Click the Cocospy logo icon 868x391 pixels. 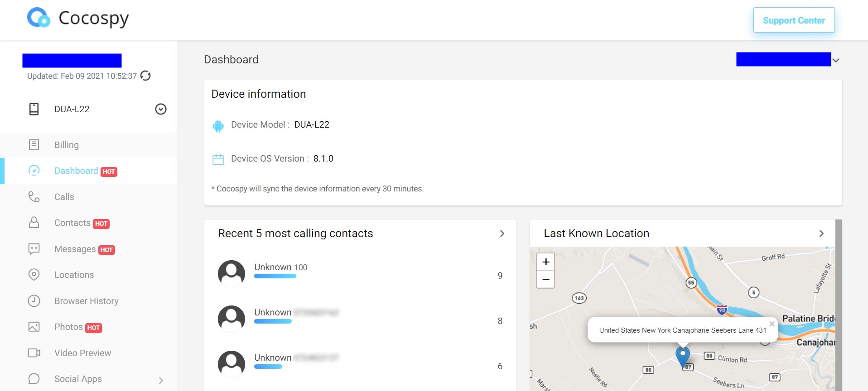coord(39,18)
